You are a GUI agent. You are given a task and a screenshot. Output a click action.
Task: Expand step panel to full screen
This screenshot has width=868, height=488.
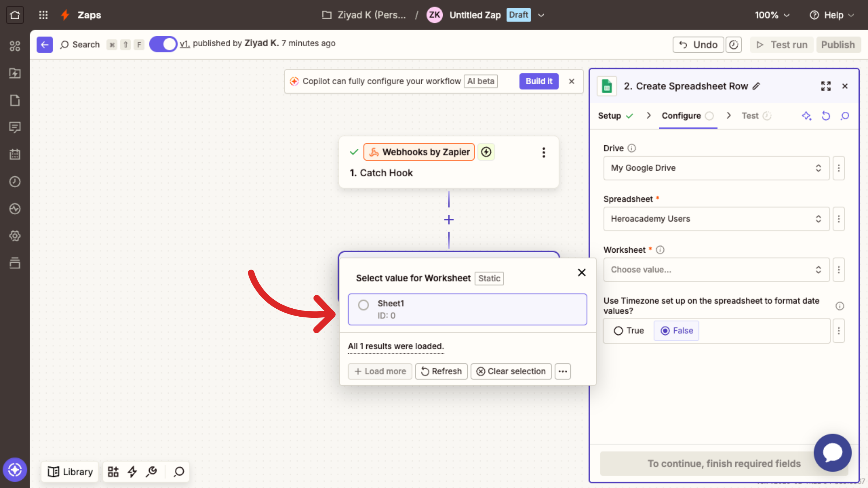click(826, 86)
